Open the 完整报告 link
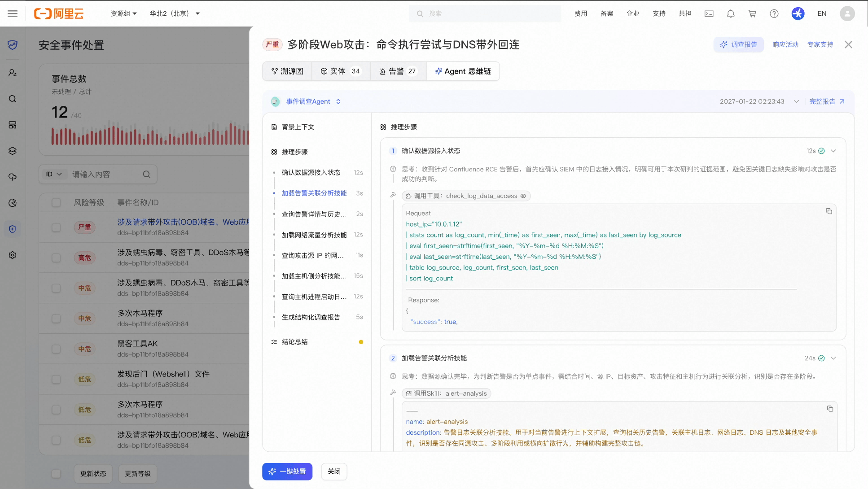 click(827, 101)
